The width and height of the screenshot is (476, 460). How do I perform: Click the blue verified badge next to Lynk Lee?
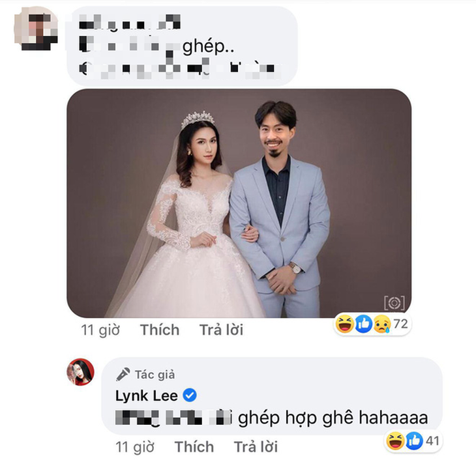coord(190,395)
